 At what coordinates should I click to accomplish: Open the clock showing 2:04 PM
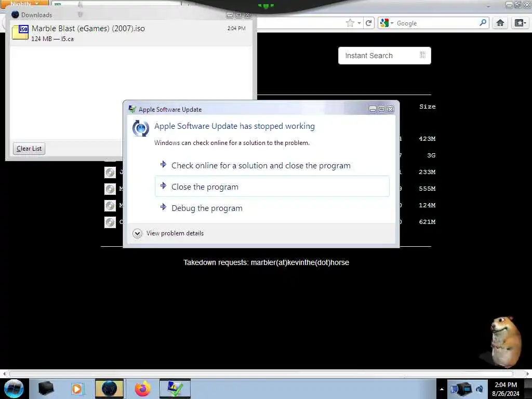[506, 389]
